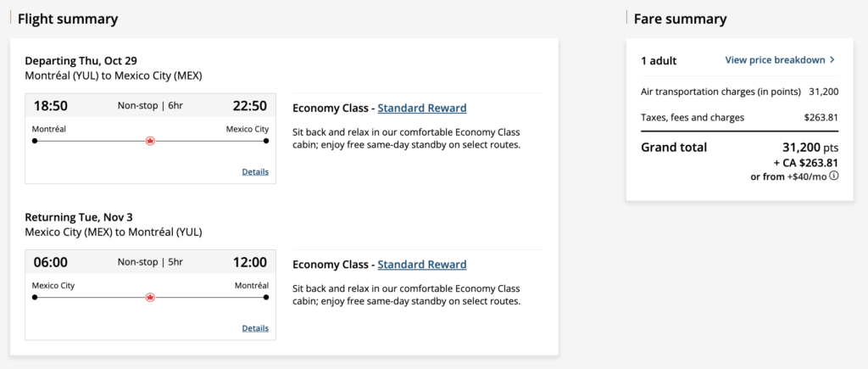This screenshot has width=868, height=369.
Task: Open Details for the departing flight
Action: point(255,171)
